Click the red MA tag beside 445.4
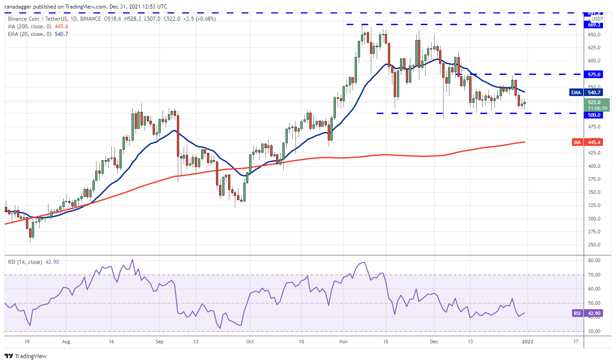 [x=577, y=142]
